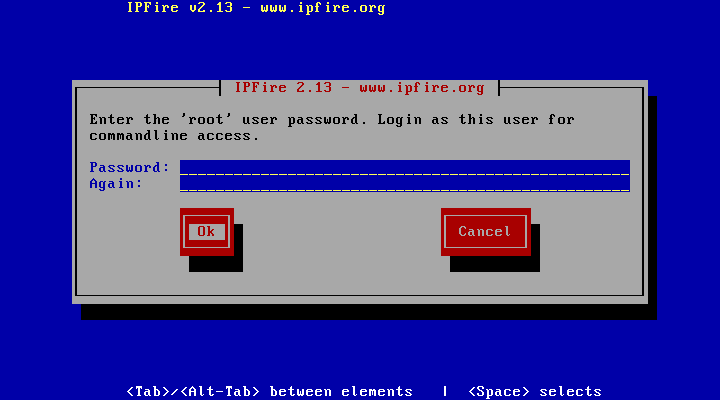Image resolution: width=720 pixels, height=400 pixels.
Task: Click the 'Password:' label text
Action: click(x=129, y=167)
